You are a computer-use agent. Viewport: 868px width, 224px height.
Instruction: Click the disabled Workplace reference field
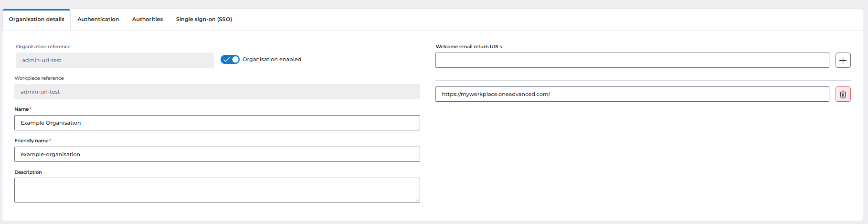[x=217, y=92]
